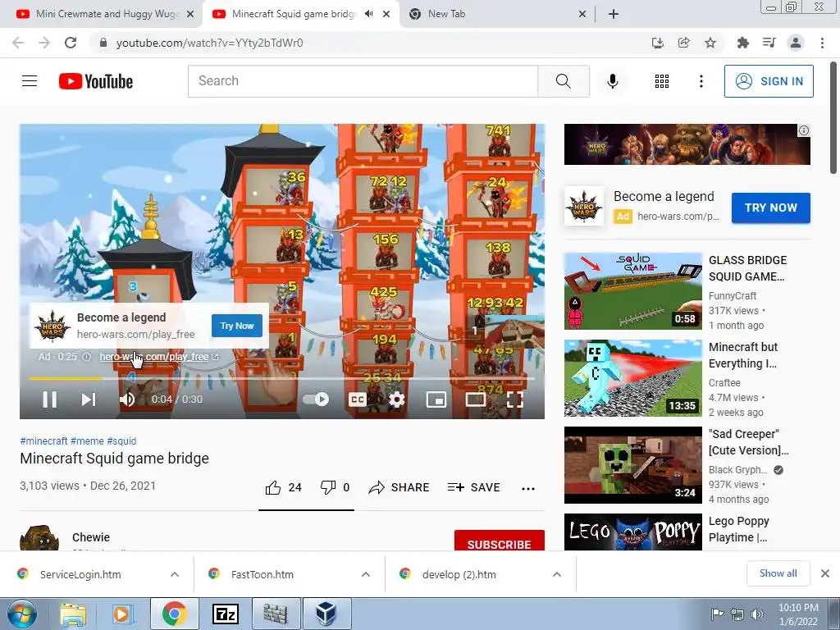This screenshot has width=840, height=630.
Task: Click the #squid hashtag
Action: pos(121,441)
